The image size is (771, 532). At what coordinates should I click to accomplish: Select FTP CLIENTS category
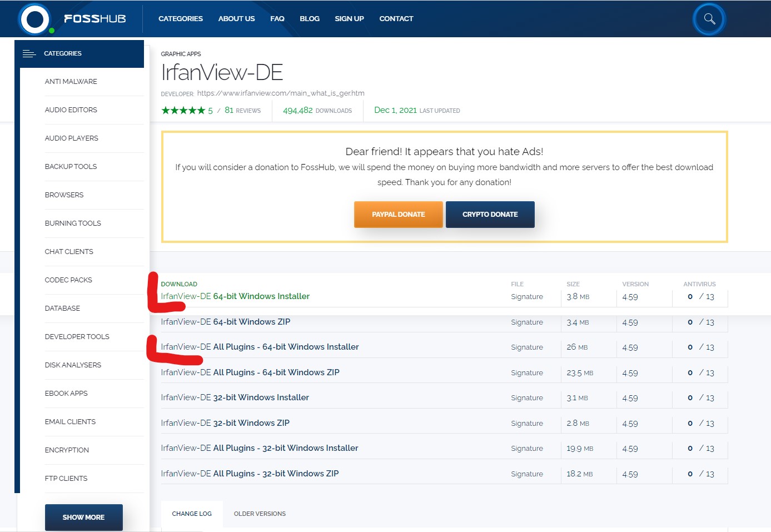coord(66,479)
